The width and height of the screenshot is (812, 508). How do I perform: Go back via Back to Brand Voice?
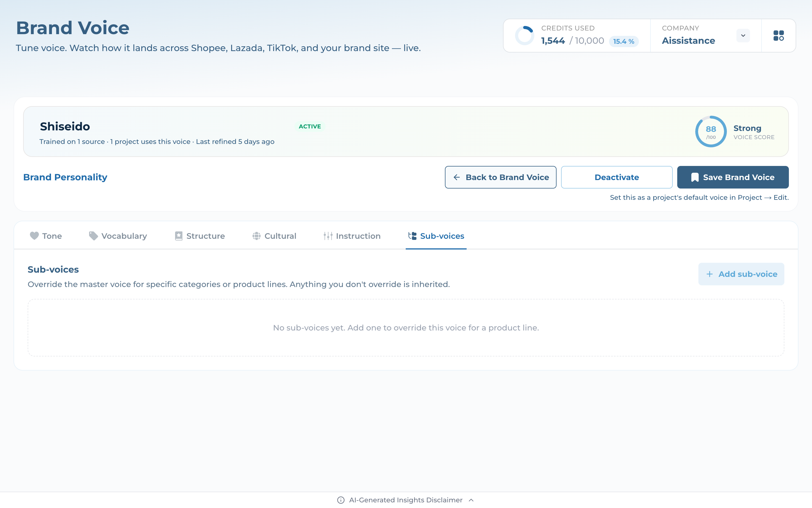[500, 177]
